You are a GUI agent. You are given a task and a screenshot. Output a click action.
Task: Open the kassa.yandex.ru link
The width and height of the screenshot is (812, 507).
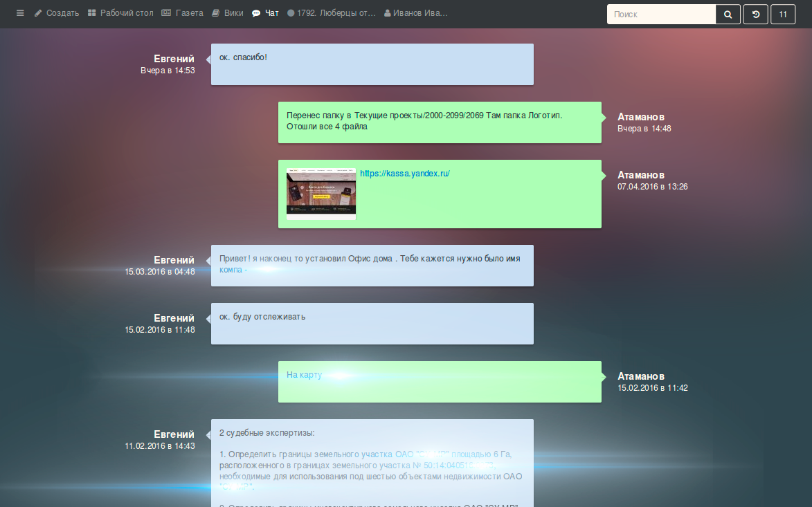coord(405,174)
